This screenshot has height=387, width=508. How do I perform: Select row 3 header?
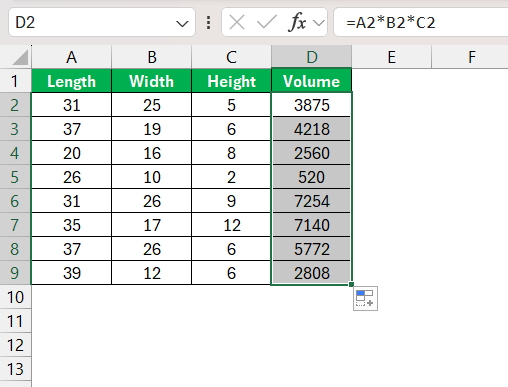click(x=15, y=129)
